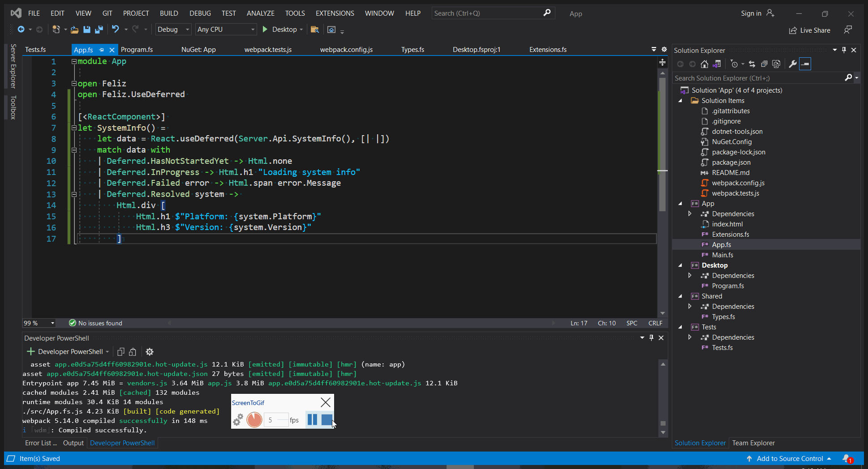
Task: Switch to the Tests.fs editor tab
Action: pyautogui.click(x=35, y=49)
